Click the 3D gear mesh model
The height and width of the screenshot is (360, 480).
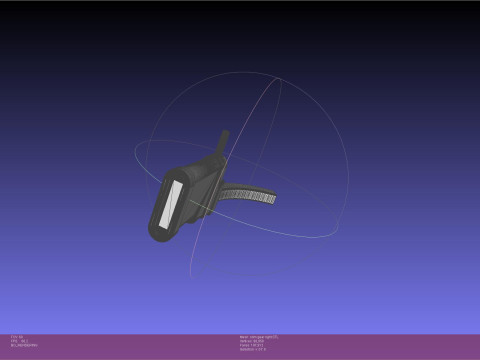coord(200,190)
